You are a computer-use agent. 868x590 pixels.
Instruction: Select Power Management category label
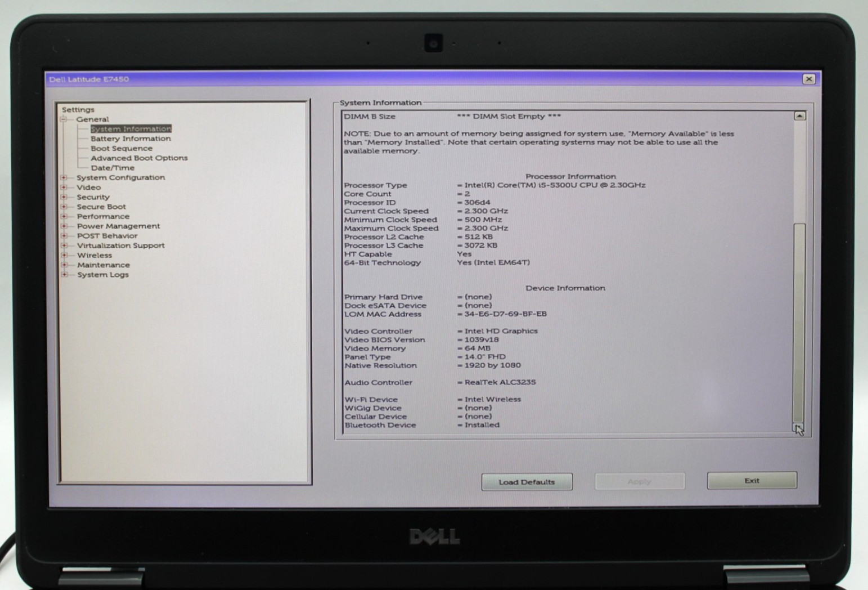click(x=118, y=226)
